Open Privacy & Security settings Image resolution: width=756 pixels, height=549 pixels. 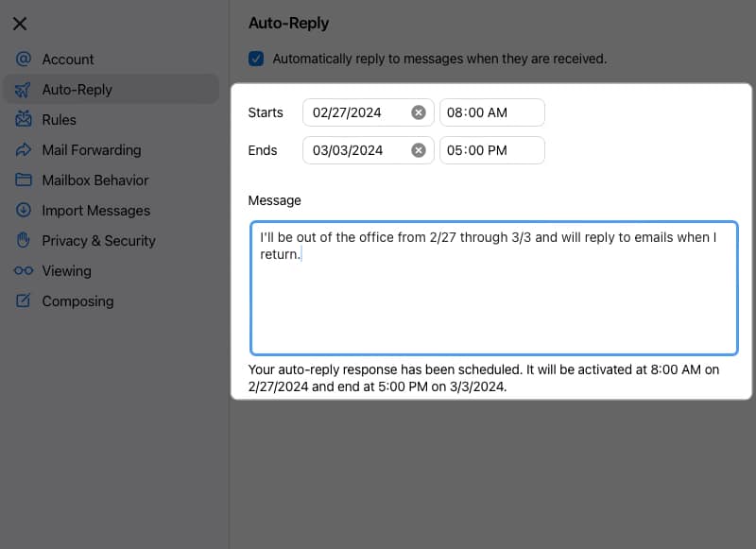(x=112, y=241)
